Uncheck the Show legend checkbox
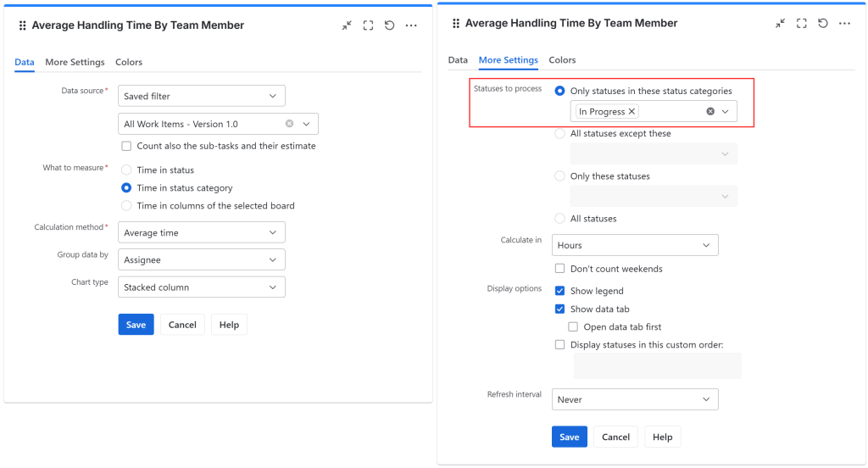 559,291
